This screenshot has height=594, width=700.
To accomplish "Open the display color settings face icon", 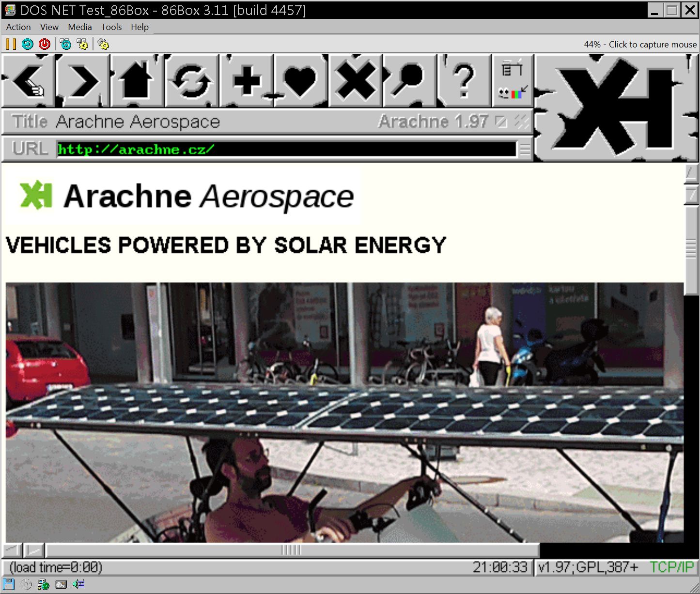I will [513, 93].
